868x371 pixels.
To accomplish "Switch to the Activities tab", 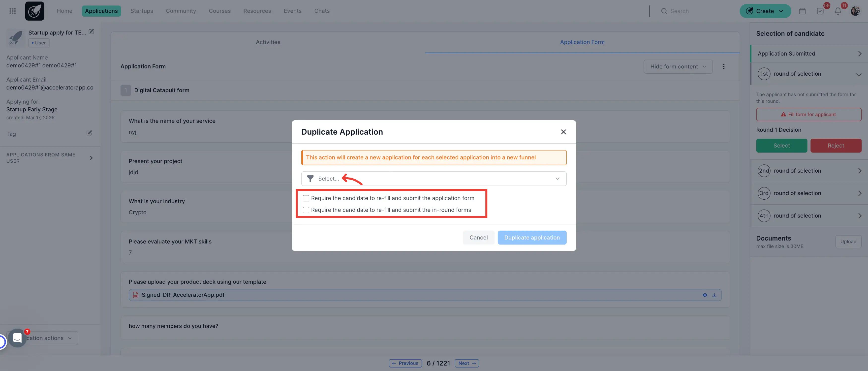I will click(268, 42).
